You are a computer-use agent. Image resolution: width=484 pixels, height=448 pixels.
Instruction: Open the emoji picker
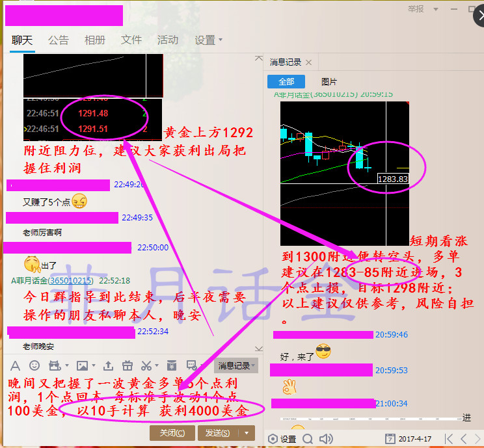(x=34, y=365)
